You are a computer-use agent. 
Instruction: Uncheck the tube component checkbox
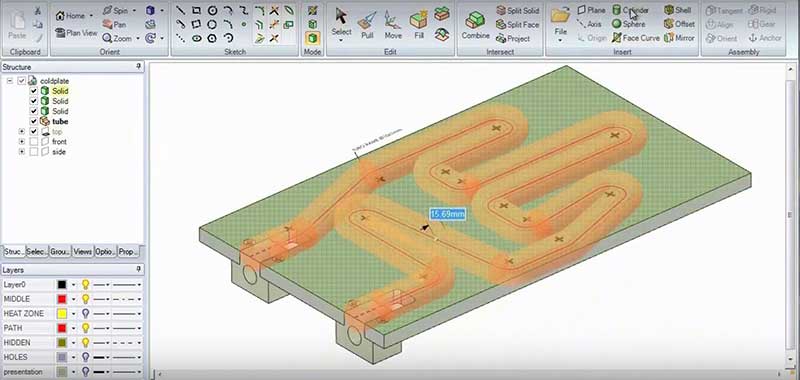(x=34, y=121)
